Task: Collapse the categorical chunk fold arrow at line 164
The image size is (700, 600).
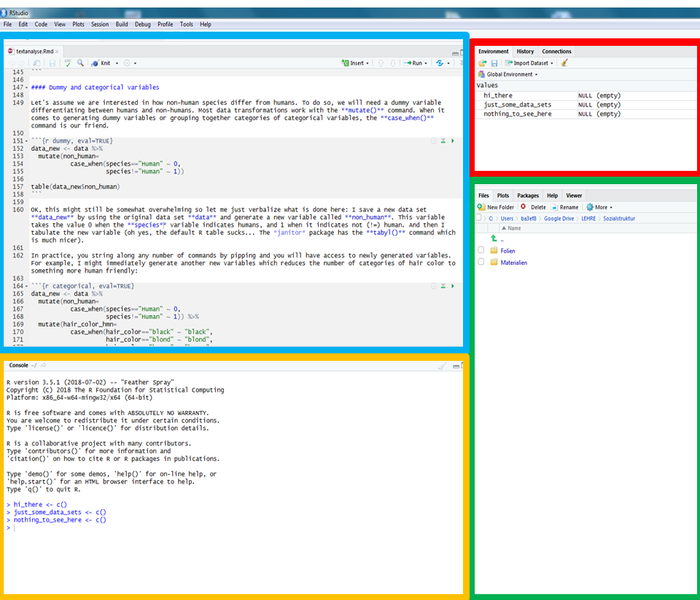Action: pyautogui.click(x=26, y=286)
